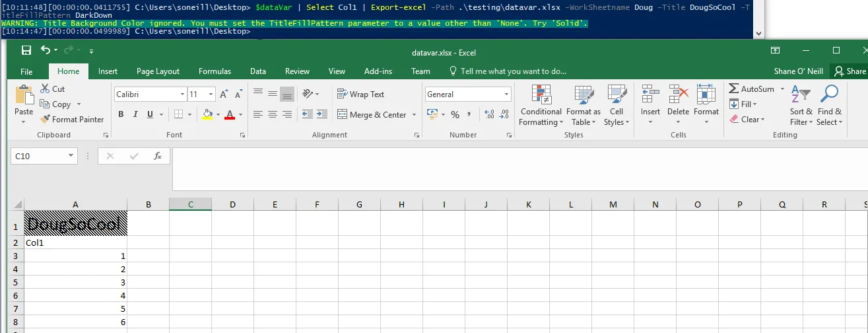
Task: Click Delete cells button
Action: (x=678, y=105)
